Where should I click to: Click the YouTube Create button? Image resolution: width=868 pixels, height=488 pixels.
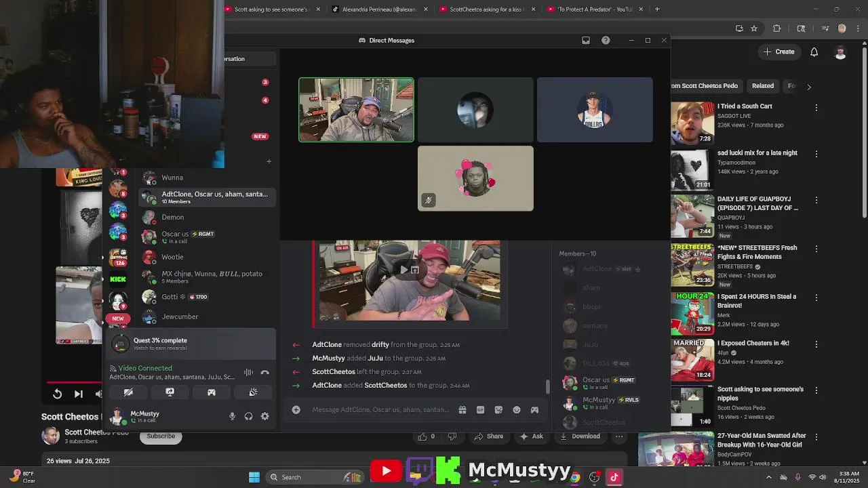779,52
